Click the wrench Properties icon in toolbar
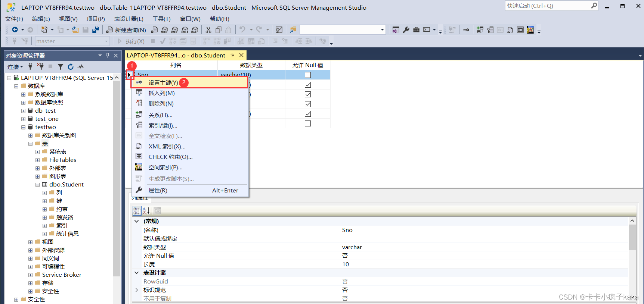 [406, 30]
